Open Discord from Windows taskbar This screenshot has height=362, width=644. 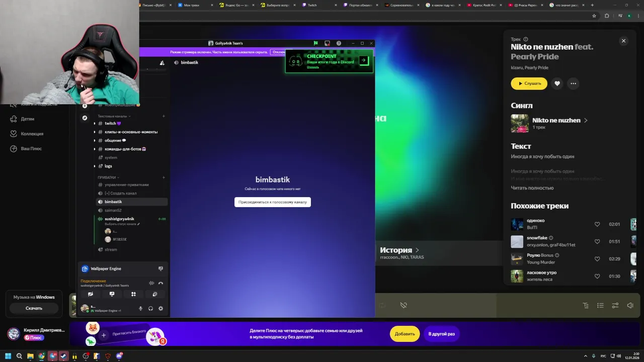tap(119, 356)
